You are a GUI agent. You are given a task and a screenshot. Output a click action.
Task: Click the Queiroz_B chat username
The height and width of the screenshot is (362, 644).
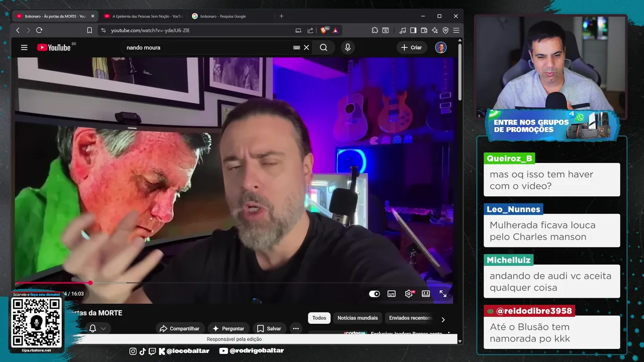coord(509,158)
